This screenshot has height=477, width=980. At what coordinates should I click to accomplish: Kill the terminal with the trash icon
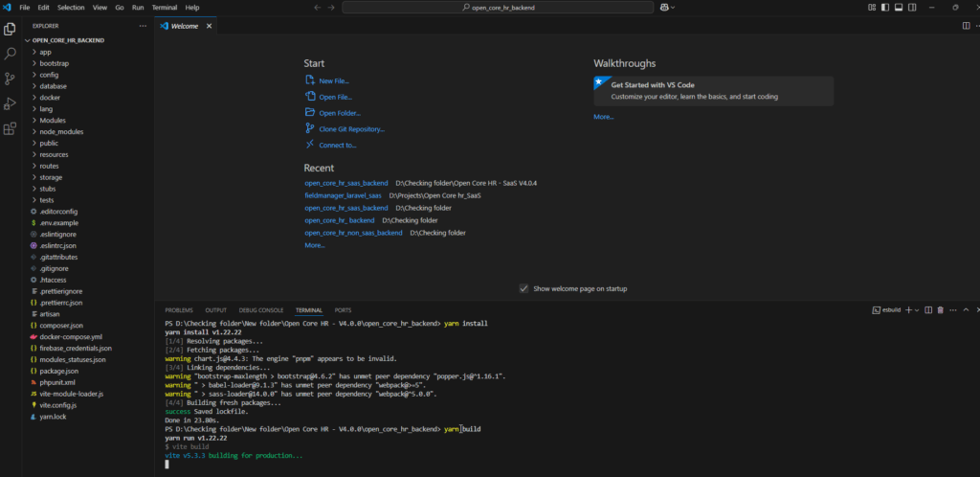coord(940,310)
